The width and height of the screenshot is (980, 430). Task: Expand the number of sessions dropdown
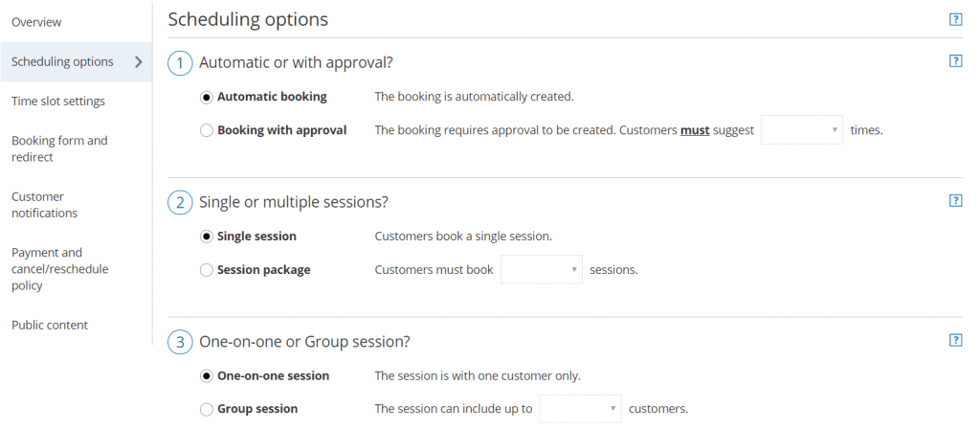click(x=541, y=270)
